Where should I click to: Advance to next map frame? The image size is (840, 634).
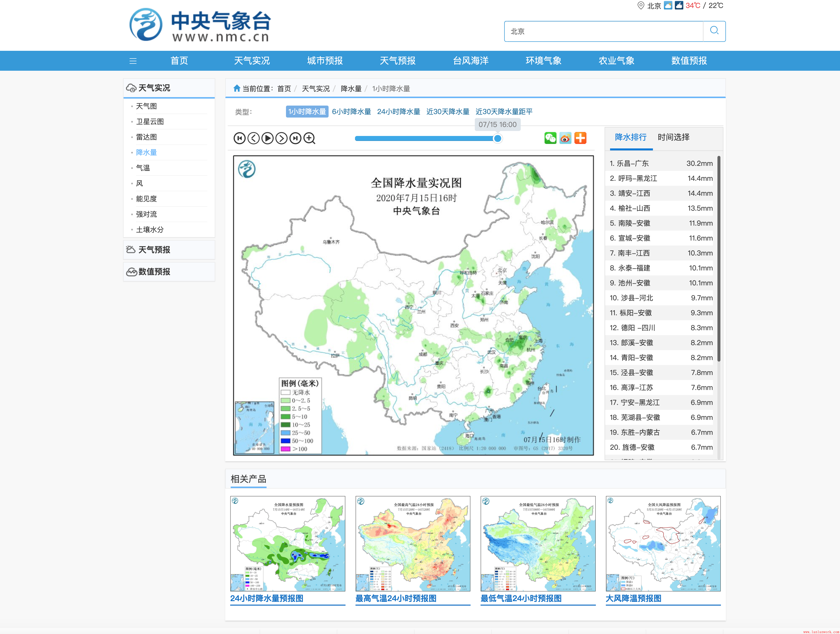point(281,138)
